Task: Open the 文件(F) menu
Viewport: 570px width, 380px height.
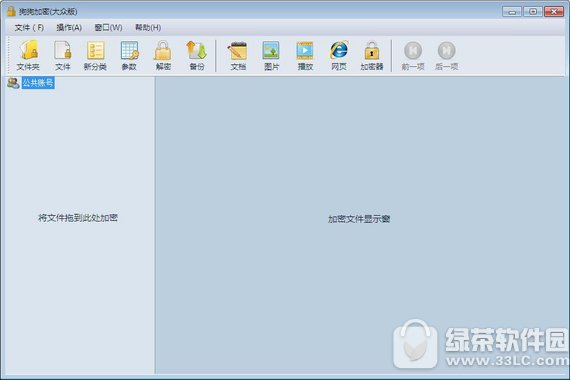Action: 29,28
